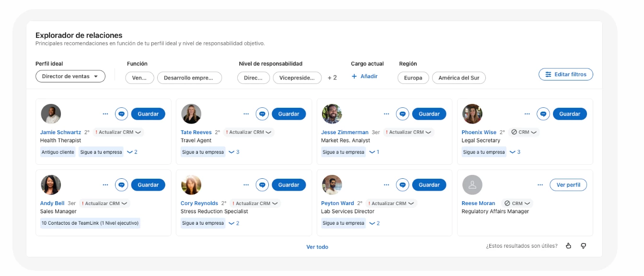Viewport: 644px width, 276px height.
Task: Open the Director de ventas dropdown
Action: click(x=70, y=76)
